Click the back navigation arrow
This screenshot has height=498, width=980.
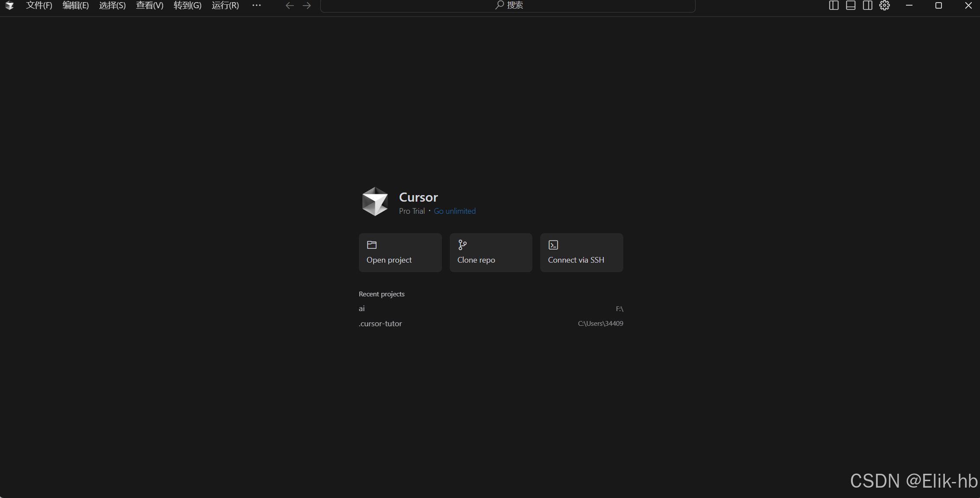pos(290,6)
